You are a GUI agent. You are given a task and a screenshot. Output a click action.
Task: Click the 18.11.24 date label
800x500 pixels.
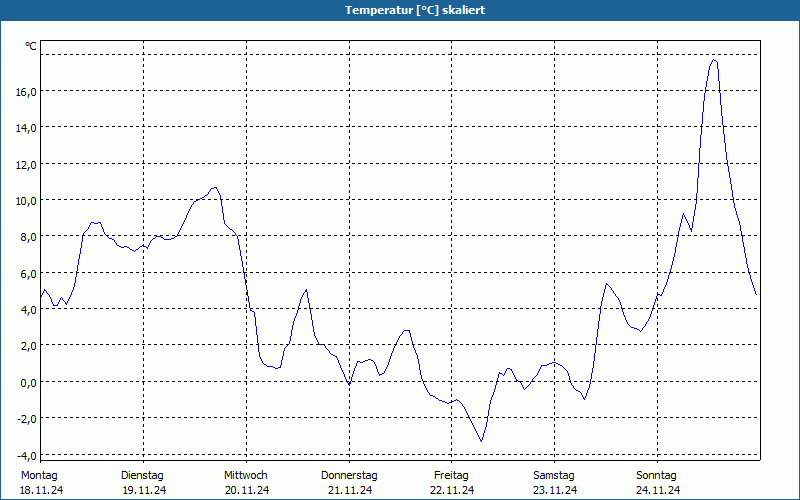pos(41,490)
